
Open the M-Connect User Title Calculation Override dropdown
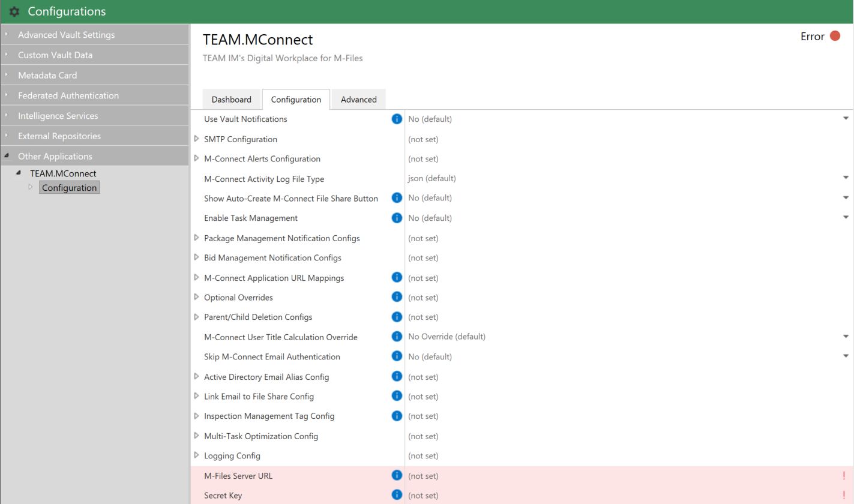(846, 336)
